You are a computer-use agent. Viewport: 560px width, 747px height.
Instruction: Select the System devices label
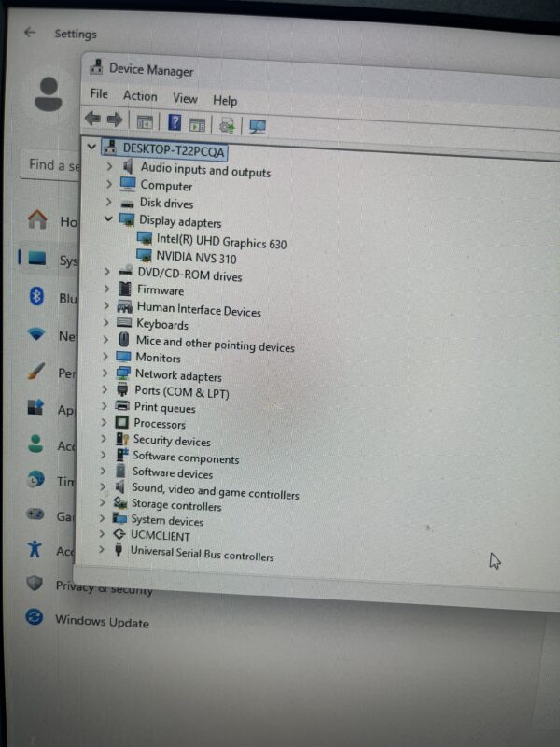tap(167, 520)
